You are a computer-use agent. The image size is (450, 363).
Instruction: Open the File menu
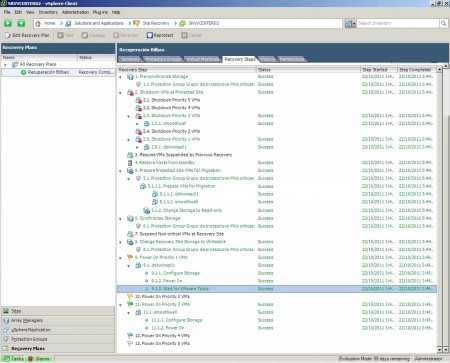pos(7,12)
